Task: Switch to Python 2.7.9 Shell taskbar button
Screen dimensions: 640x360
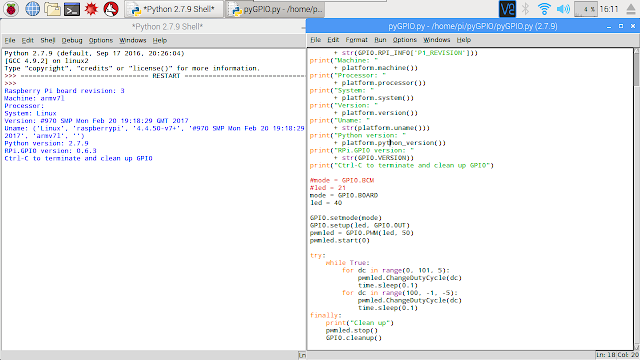Action: (174, 9)
